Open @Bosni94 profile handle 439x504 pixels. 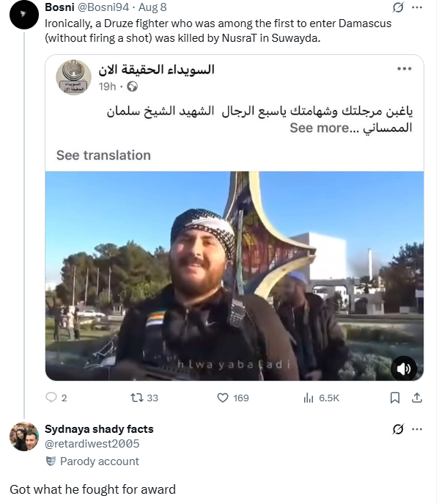(103, 7)
